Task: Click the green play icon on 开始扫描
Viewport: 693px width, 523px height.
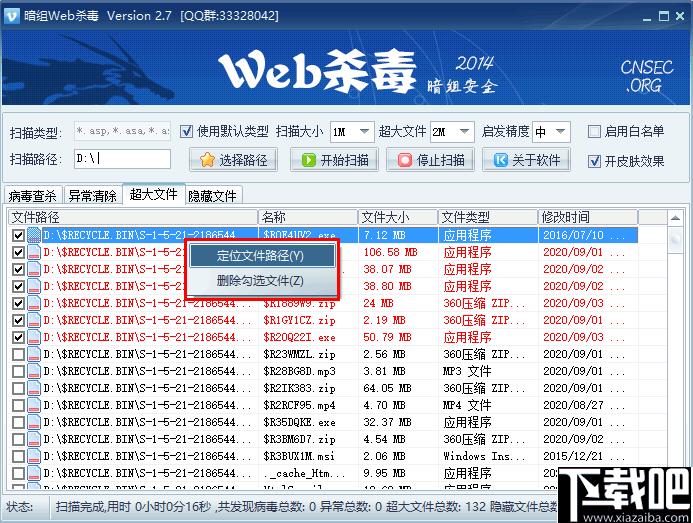Action: click(308, 160)
